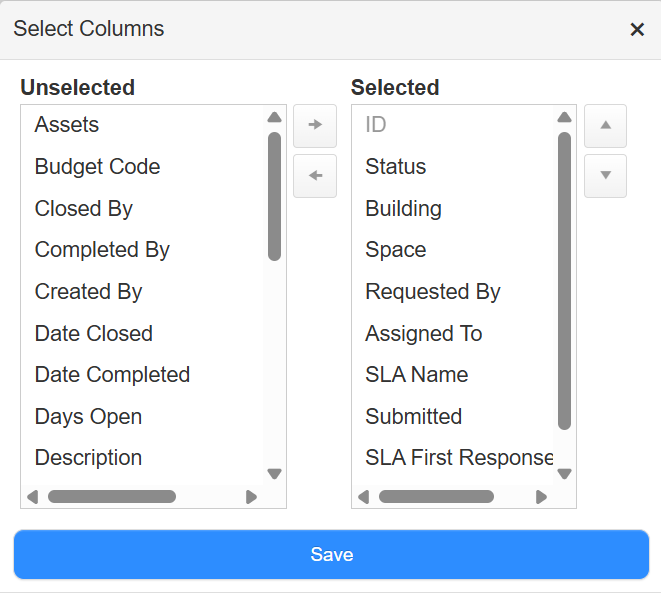Viewport: 661px width, 593px height.
Task: Choose Budget Code from Unselected list
Action: tap(97, 167)
